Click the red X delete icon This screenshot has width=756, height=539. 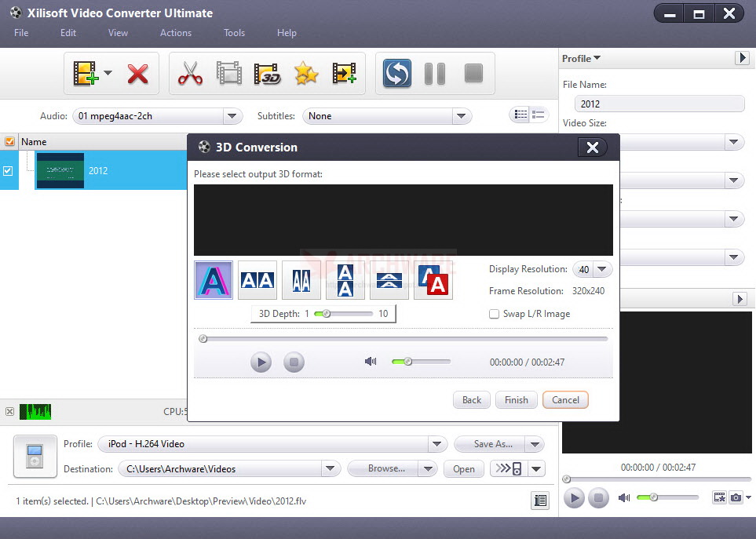pos(136,73)
